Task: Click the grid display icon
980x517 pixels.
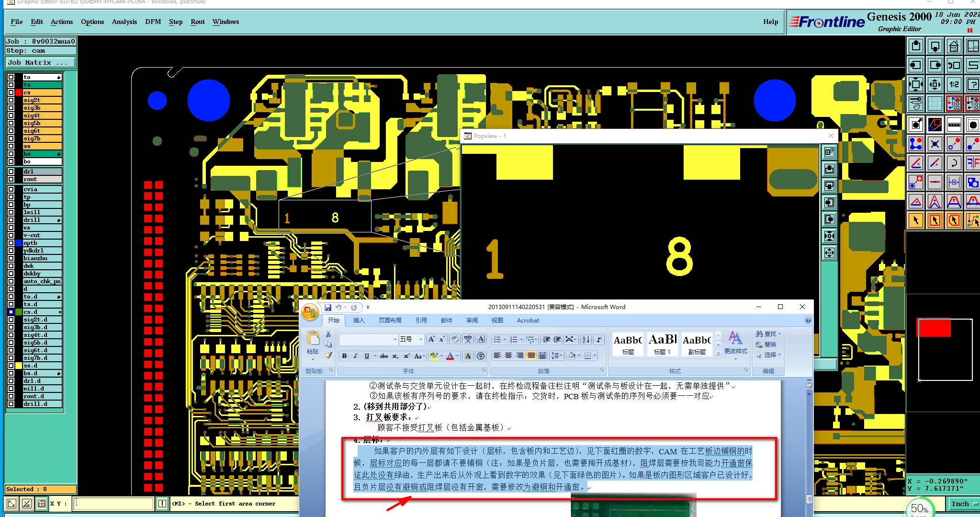Action: [x=935, y=103]
